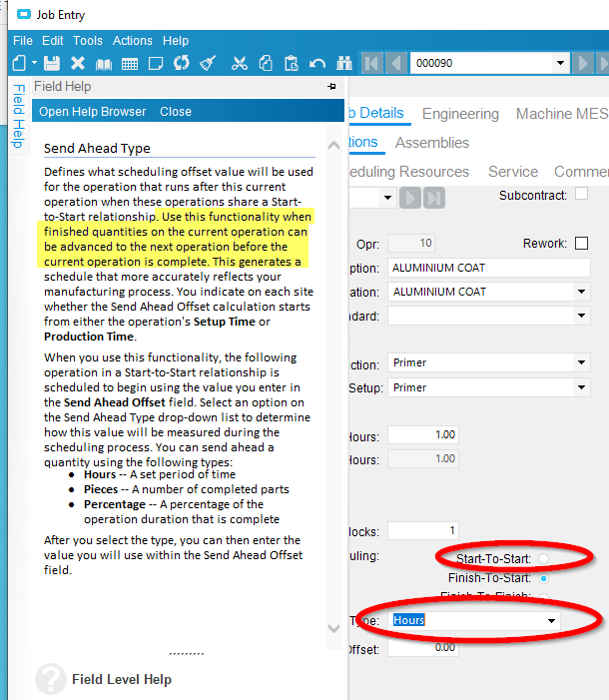The image size is (609, 700).
Task: Click the Paste clipboard icon
Action: [x=292, y=63]
